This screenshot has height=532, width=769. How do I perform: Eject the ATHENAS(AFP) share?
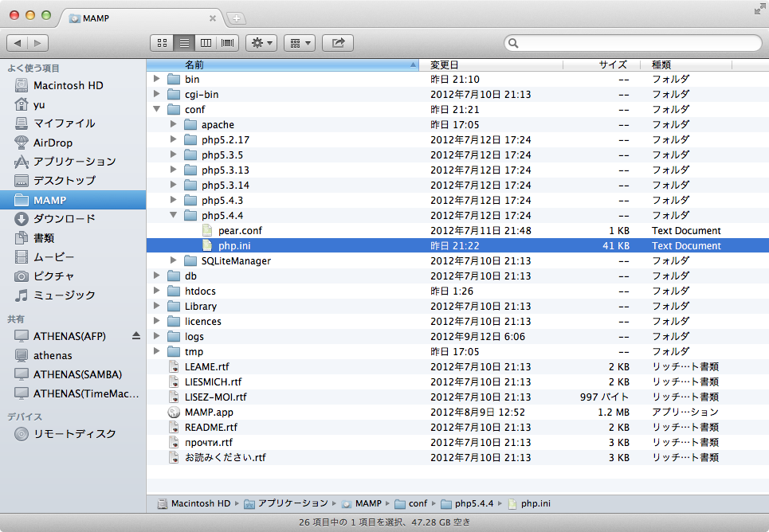point(135,336)
